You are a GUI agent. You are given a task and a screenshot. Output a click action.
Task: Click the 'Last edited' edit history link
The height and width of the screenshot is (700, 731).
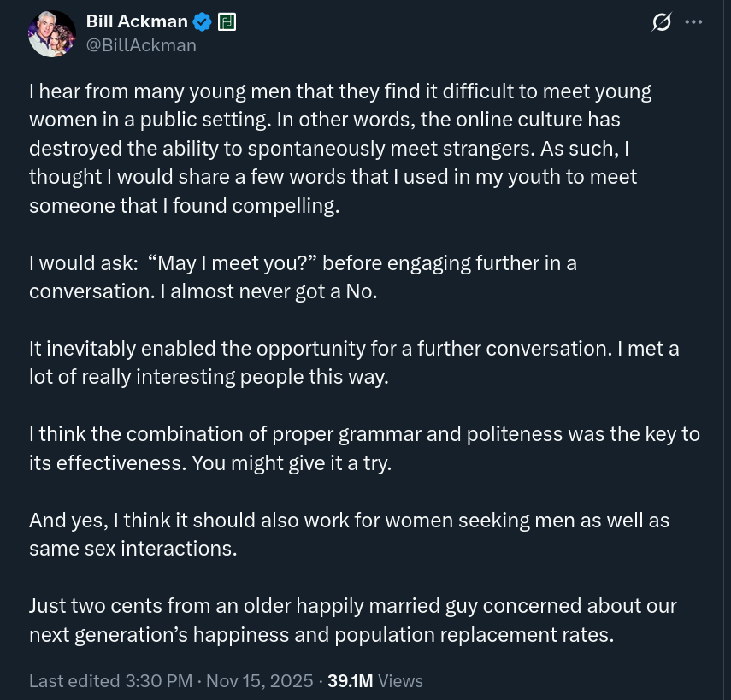(74, 680)
